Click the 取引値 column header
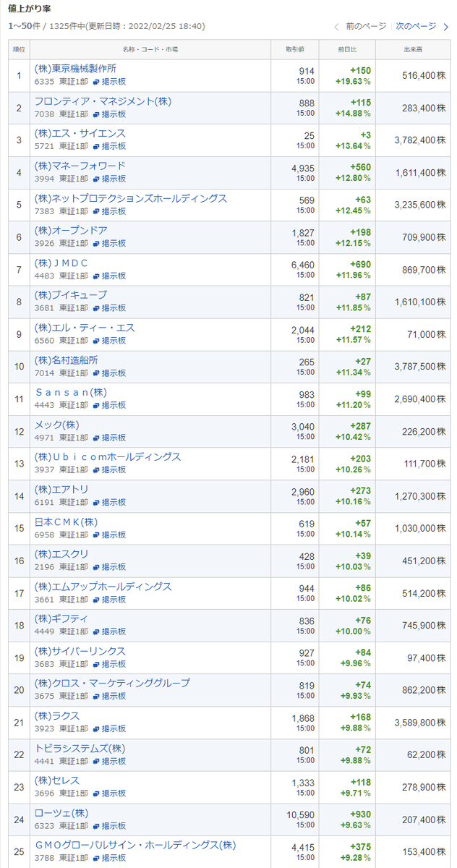The width and height of the screenshot is (457, 868). point(294,49)
